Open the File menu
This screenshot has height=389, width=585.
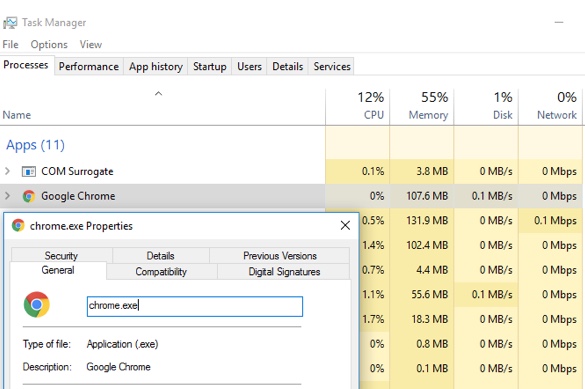click(10, 44)
